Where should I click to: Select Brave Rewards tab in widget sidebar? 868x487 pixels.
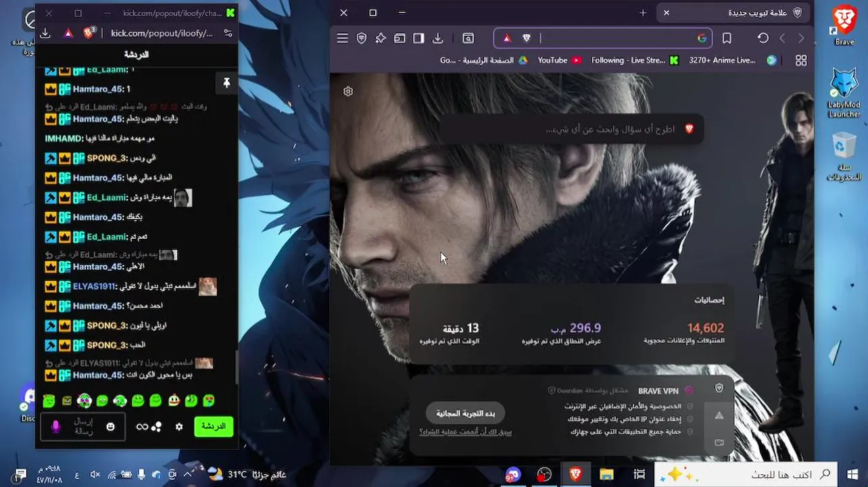(x=719, y=415)
